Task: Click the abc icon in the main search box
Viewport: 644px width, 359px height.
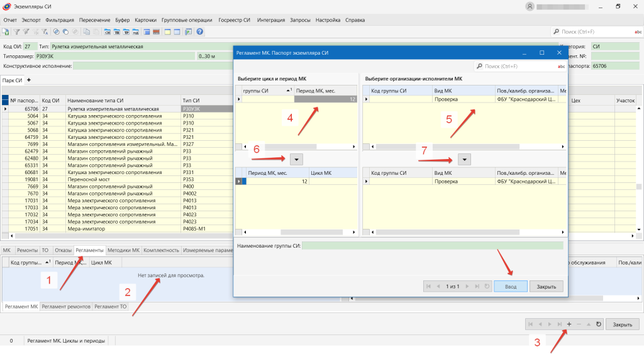Action: pos(638,31)
